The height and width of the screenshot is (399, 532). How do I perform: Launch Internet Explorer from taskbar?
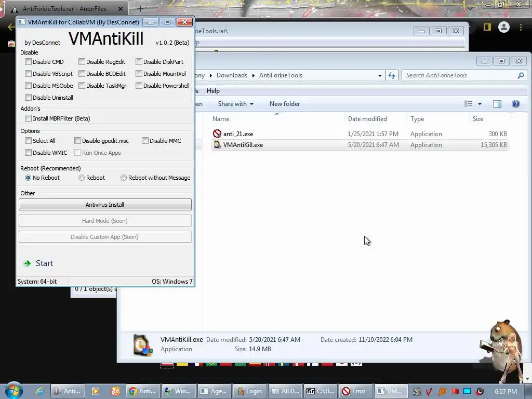pos(40,391)
